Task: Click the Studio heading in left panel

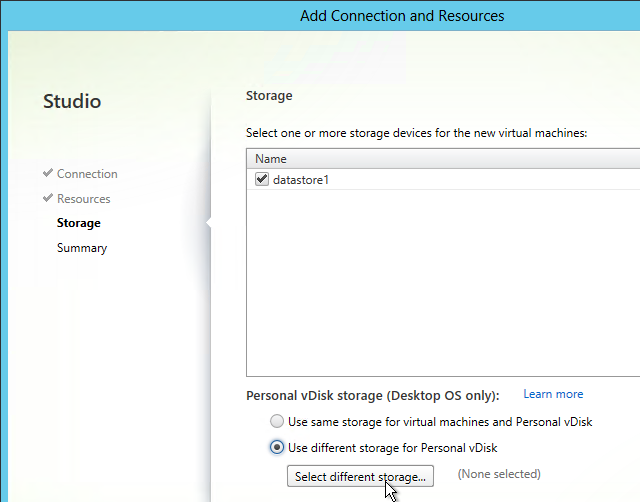Action: pyautogui.click(x=72, y=101)
